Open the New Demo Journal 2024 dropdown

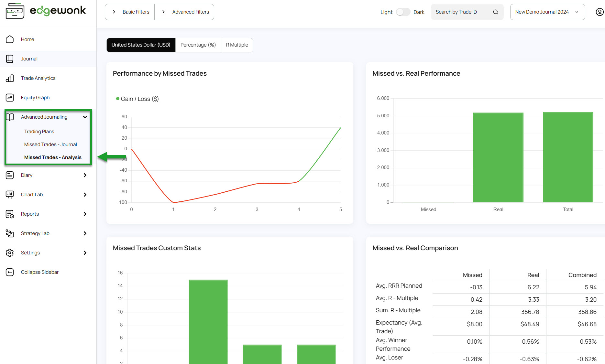click(x=547, y=12)
